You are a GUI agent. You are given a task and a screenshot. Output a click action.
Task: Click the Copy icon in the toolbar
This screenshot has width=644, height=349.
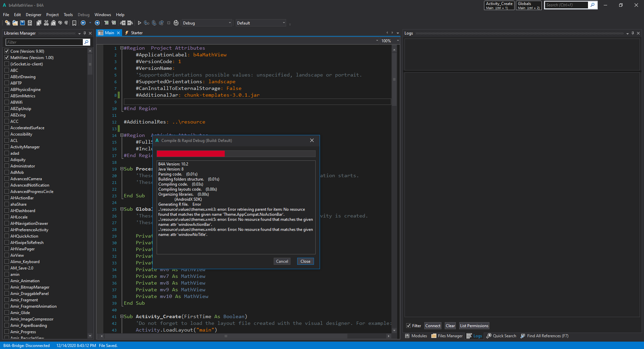click(x=39, y=23)
